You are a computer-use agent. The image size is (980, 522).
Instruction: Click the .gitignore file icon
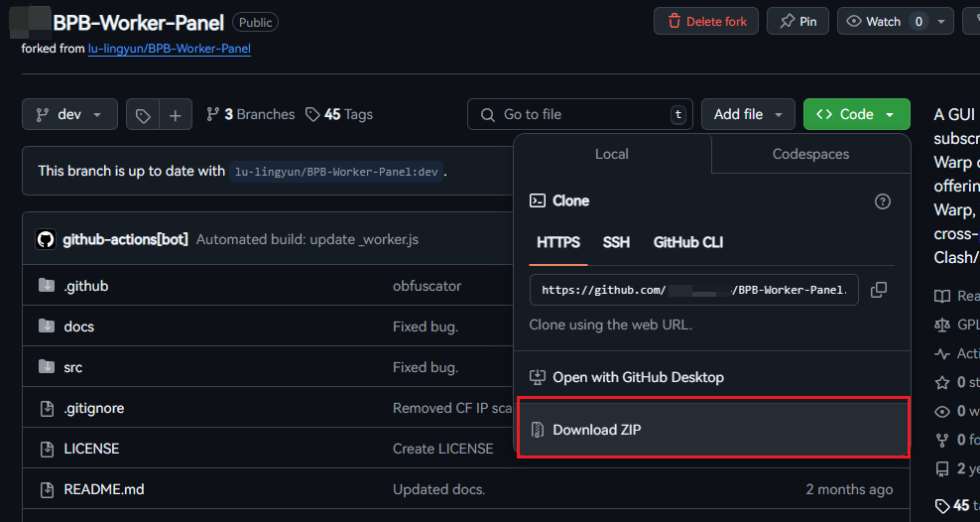(x=47, y=408)
